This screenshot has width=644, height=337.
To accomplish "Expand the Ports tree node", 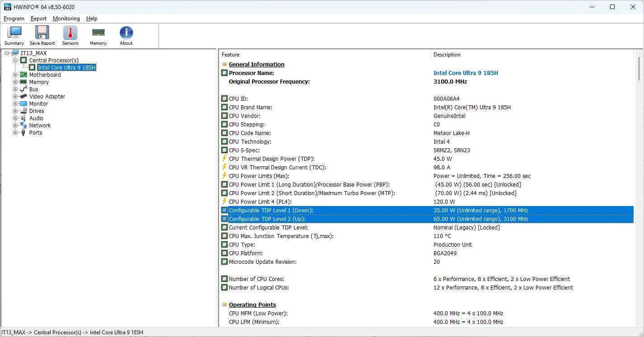I will point(15,133).
